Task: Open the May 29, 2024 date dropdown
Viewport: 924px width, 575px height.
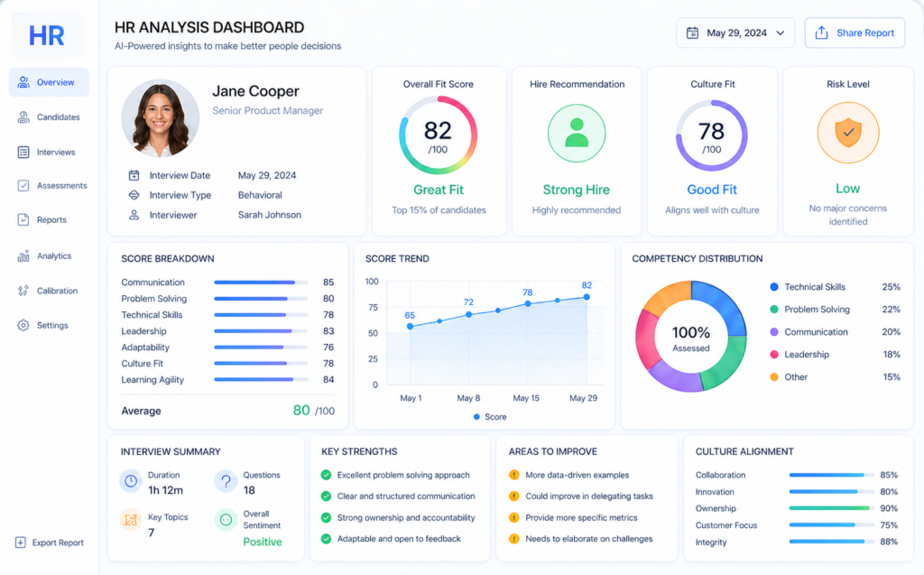Action: click(x=735, y=33)
